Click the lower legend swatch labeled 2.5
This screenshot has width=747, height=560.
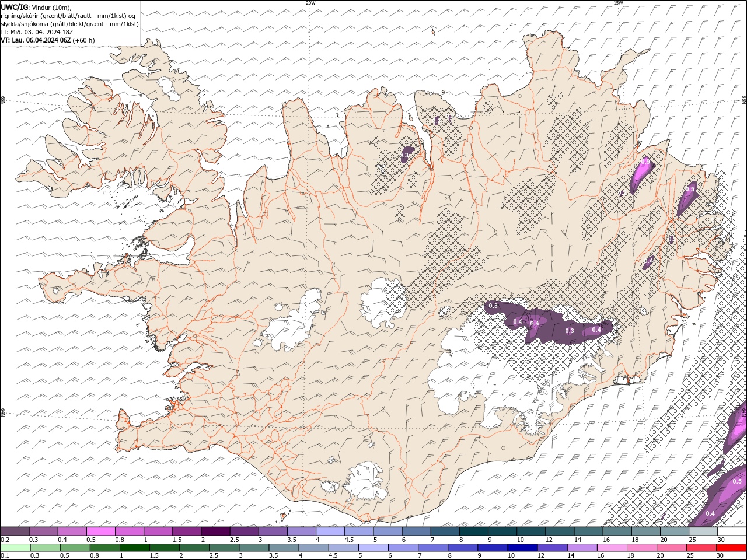(224, 548)
